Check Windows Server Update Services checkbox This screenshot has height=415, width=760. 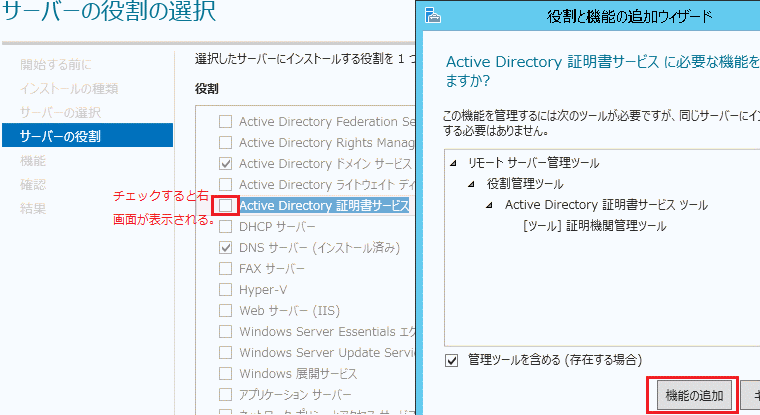tap(225, 352)
